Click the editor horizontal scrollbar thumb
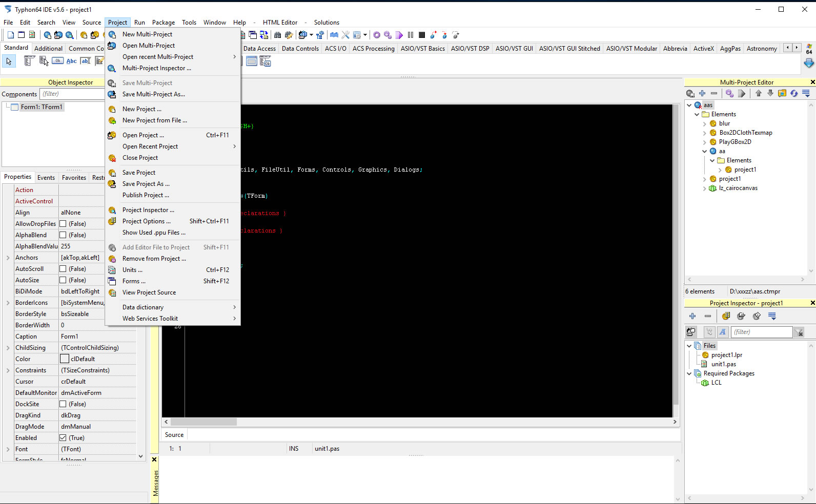 tap(203, 422)
